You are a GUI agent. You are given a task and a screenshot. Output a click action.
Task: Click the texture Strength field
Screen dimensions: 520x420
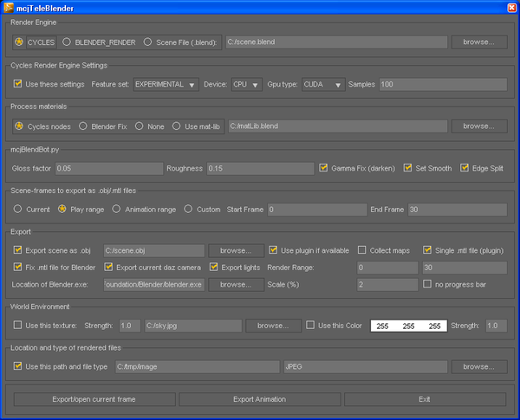(x=130, y=326)
